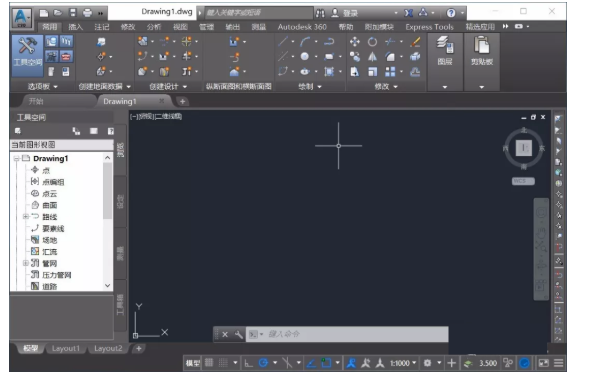The image size is (592, 375).
Task: Expand the 管网 tree node
Action: pos(25,263)
